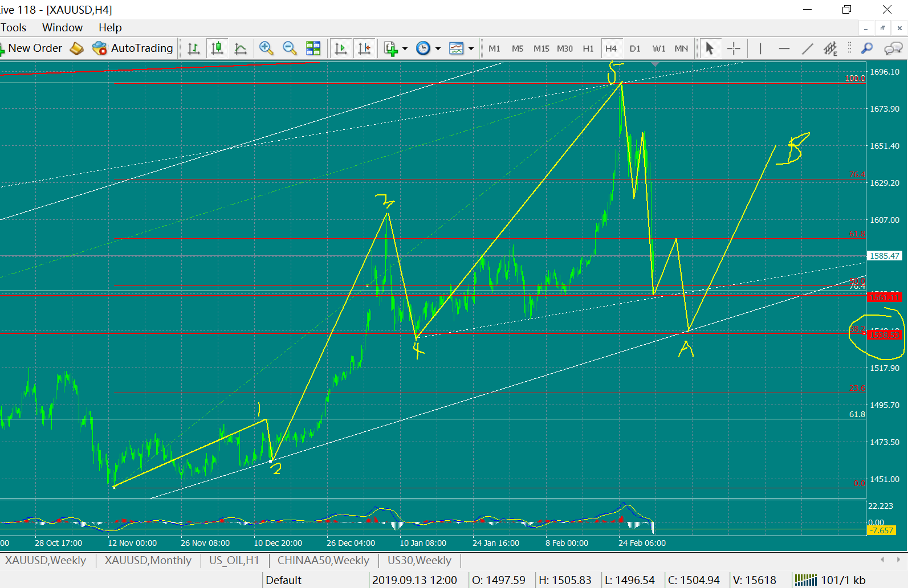Zoom out on the chart
This screenshot has height=588, width=908.
[x=290, y=48]
